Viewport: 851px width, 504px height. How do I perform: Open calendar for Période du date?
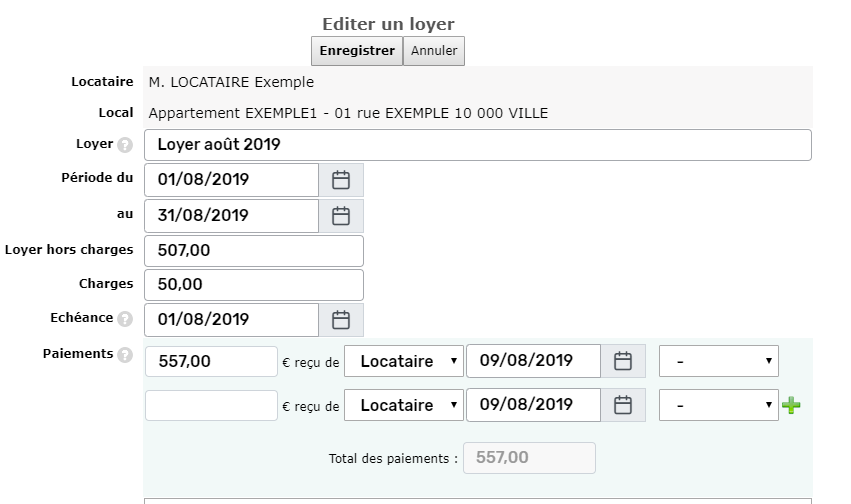pos(341,180)
